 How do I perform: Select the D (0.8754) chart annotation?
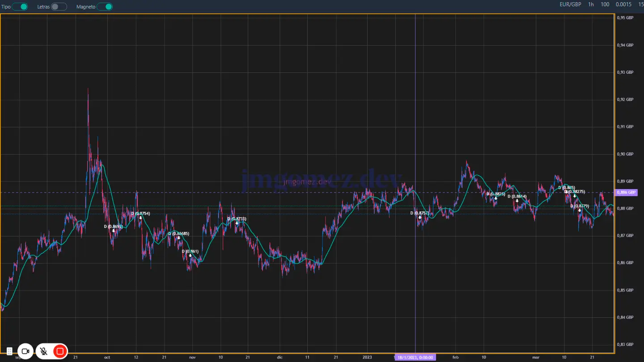(x=140, y=214)
